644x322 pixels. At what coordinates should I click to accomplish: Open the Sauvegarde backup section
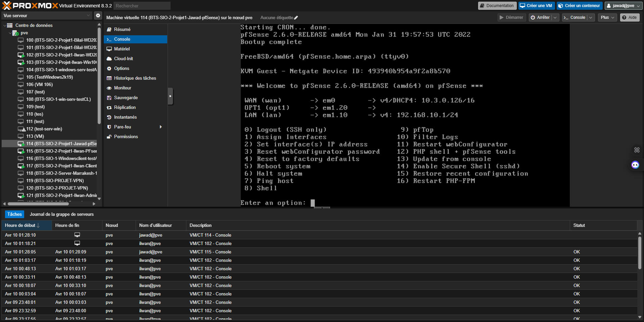pyautogui.click(x=126, y=98)
